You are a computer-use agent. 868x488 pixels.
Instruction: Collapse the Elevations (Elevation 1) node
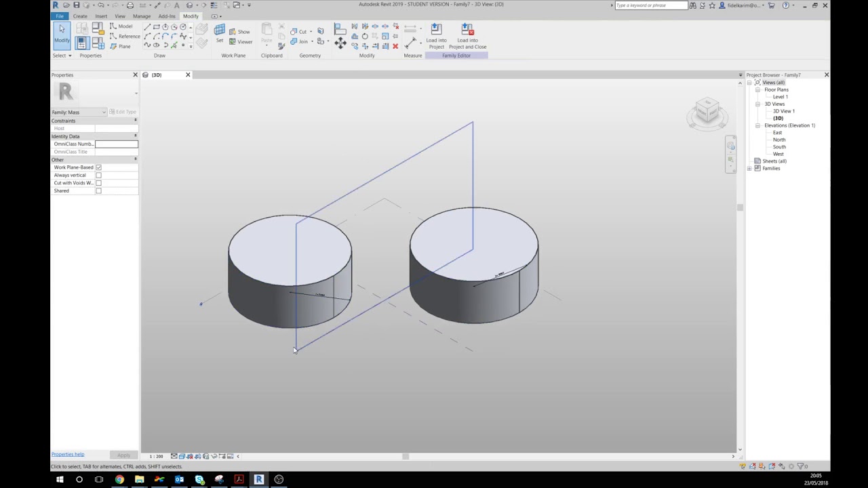[x=757, y=125]
